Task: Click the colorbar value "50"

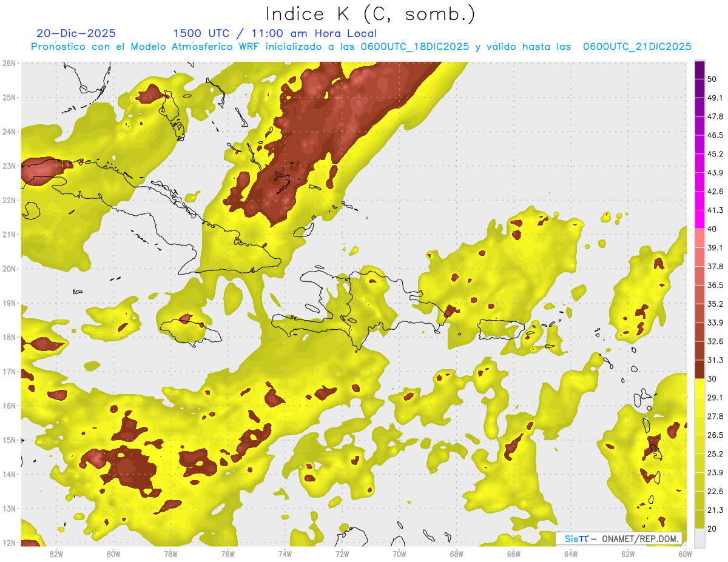Action: point(712,79)
